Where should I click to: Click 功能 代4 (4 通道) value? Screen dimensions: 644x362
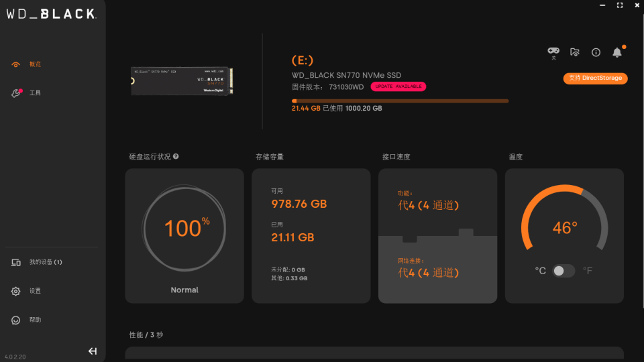click(428, 205)
